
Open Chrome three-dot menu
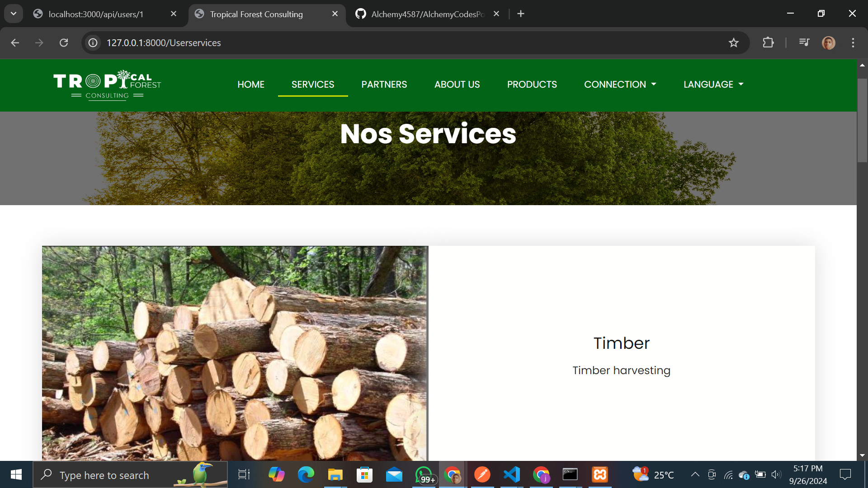coord(853,42)
